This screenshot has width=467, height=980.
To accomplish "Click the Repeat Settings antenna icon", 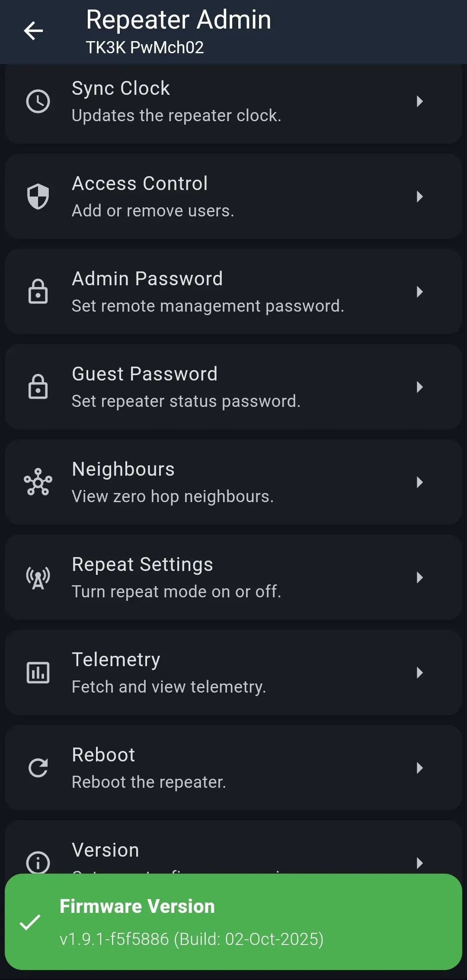I will (x=38, y=577).
